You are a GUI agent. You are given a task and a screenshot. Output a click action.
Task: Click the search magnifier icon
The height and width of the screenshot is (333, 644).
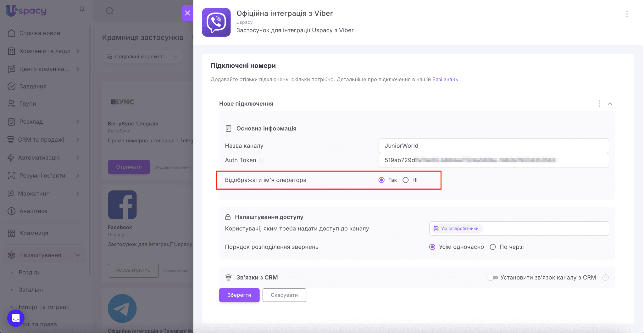click(109, 11)
